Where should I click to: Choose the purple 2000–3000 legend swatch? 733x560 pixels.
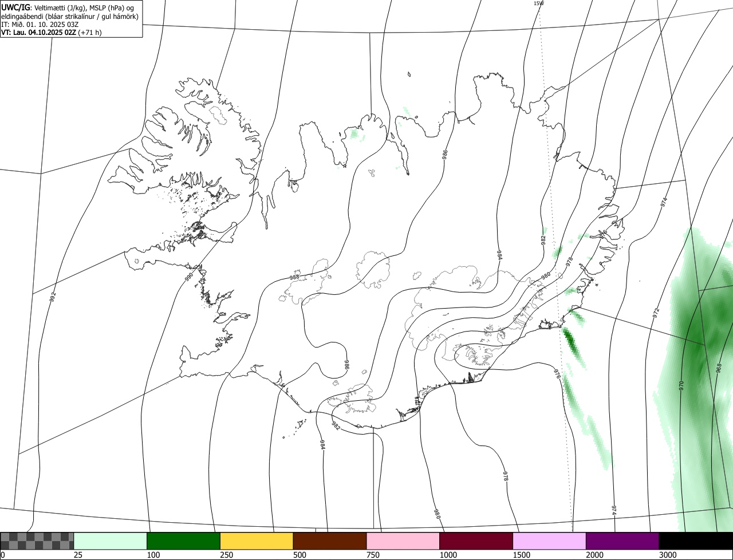[622, 541]
